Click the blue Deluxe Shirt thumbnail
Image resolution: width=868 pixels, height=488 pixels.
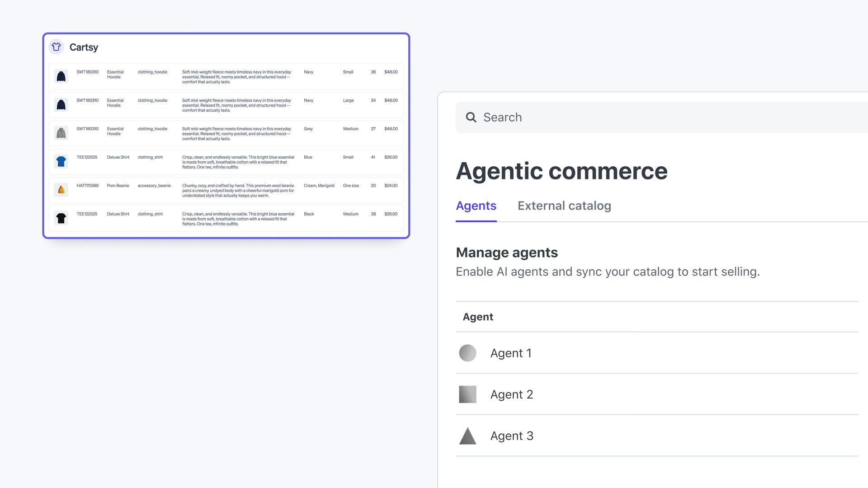point(61,162)
